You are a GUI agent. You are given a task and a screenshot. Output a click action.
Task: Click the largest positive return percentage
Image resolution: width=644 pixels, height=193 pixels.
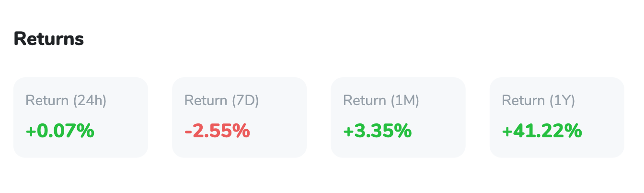click(x=542, y=131)
